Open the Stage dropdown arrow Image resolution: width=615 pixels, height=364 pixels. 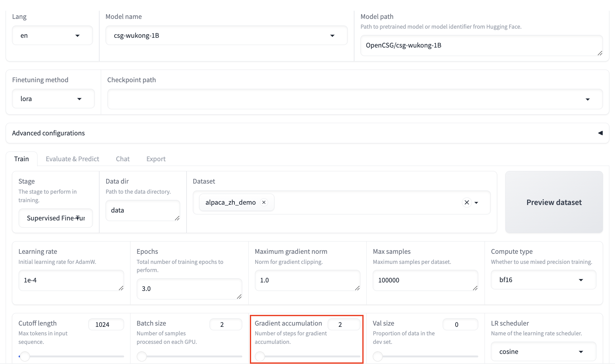point(78,218)
